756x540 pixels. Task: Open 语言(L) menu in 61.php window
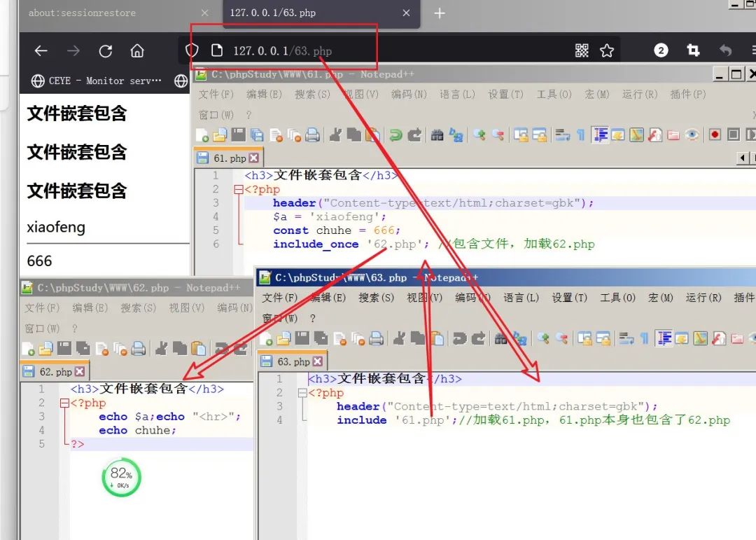pos(457,94)
